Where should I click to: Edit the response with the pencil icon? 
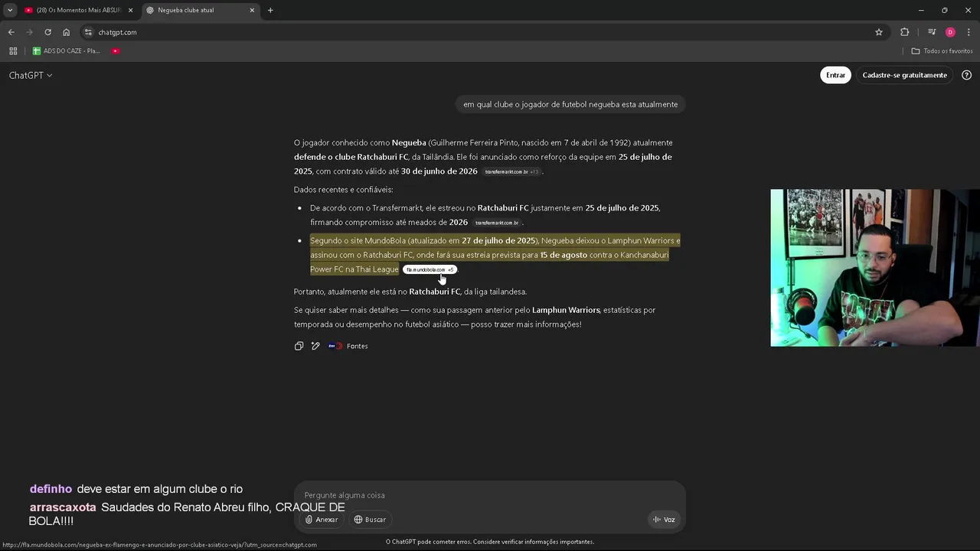click(315, 346)
